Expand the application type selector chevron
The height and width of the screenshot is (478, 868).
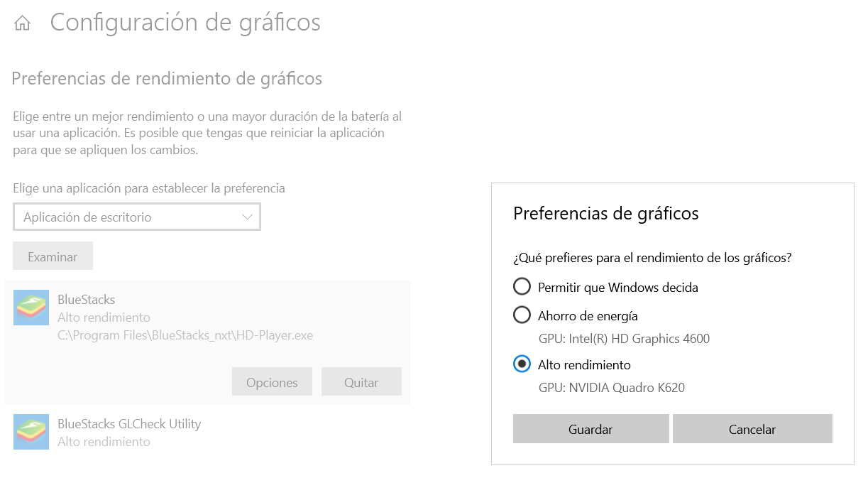click(248, 217)
